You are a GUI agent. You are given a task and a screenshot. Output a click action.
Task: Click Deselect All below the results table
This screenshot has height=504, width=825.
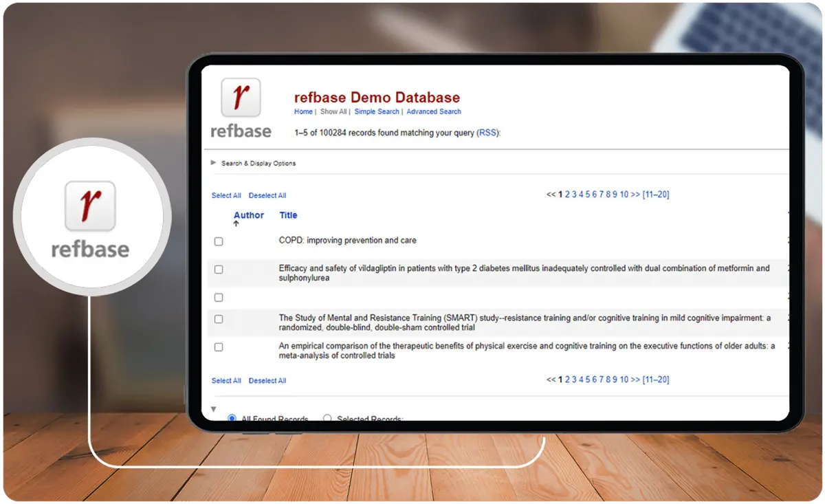point(267,380)
